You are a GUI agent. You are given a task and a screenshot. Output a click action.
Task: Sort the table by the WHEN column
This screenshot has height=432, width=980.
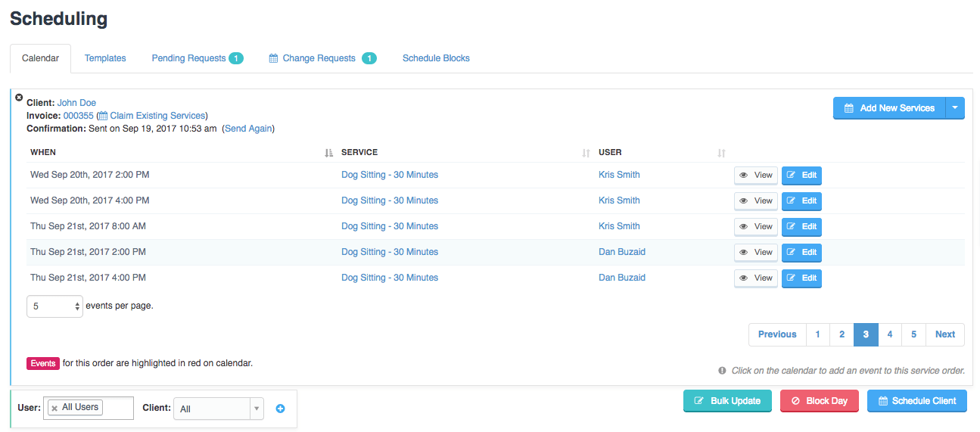[328, 153]
